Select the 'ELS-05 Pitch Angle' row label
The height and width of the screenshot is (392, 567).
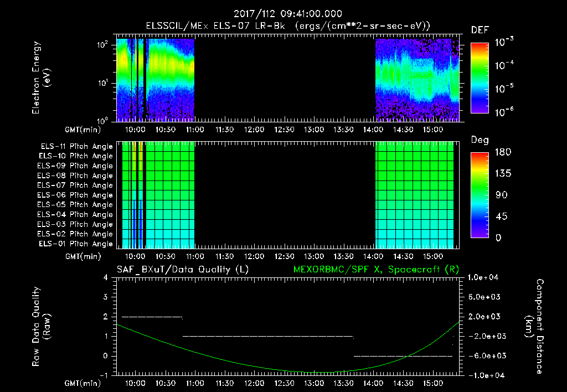coord(75,205)
